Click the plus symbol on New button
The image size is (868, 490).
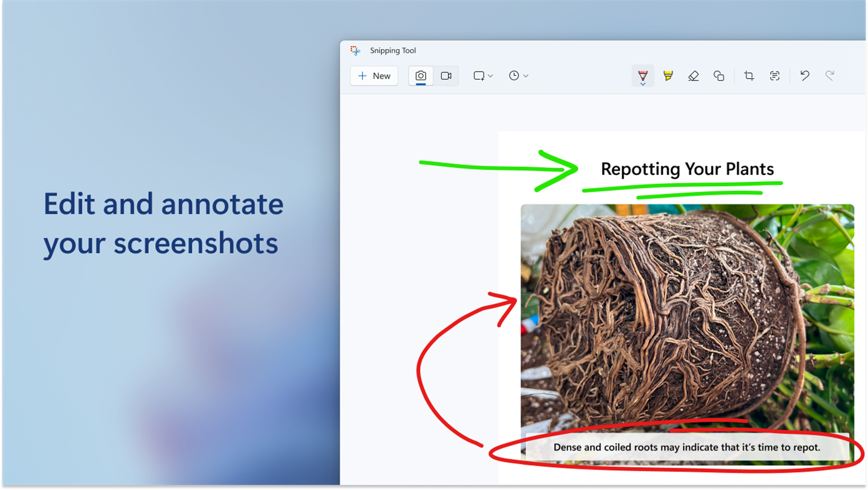click(363, 75)
